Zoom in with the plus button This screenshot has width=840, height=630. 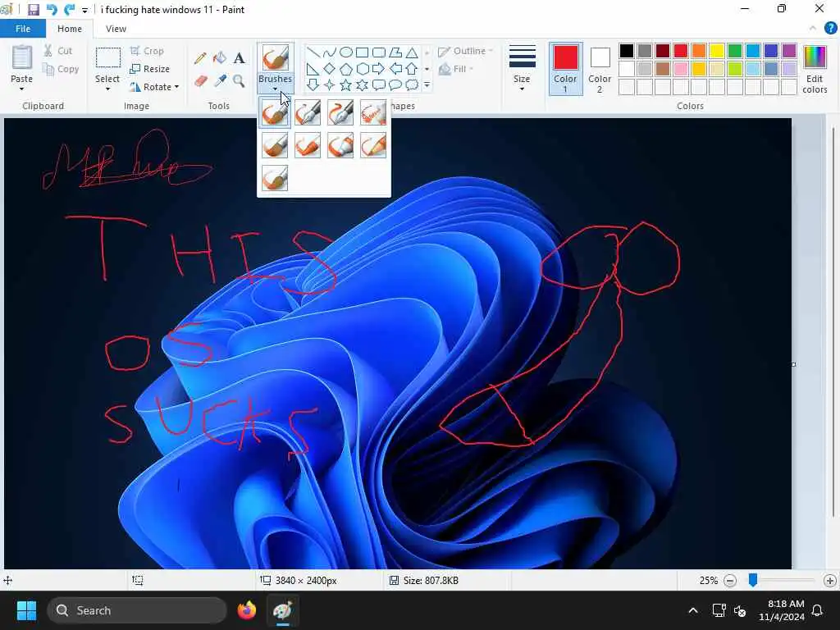830,581
